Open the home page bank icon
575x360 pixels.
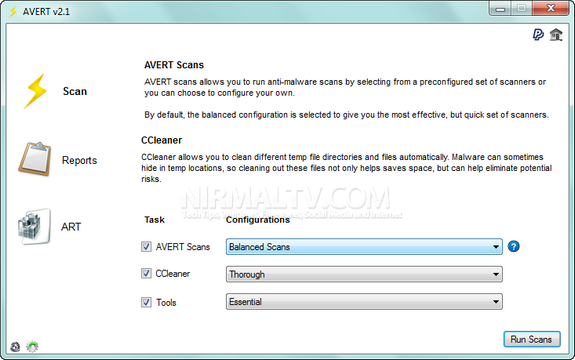(x=556, y=35)
